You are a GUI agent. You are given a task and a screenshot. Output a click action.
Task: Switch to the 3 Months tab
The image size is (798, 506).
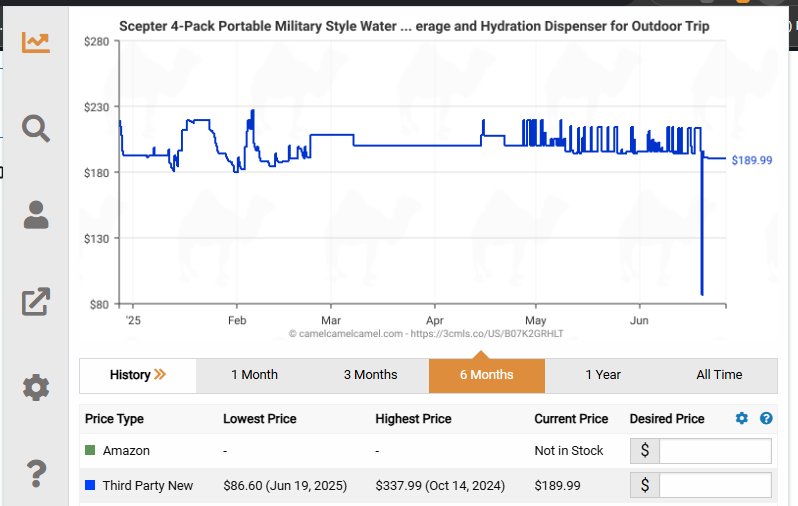point(370,375)
